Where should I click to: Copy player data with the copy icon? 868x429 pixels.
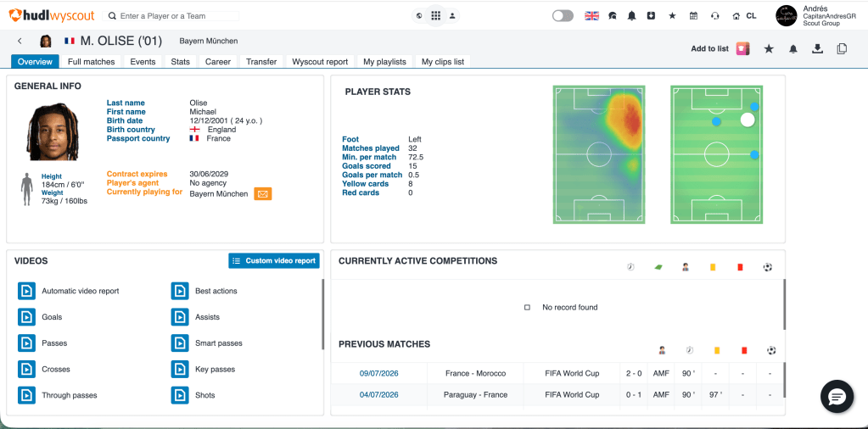(842, 48)
